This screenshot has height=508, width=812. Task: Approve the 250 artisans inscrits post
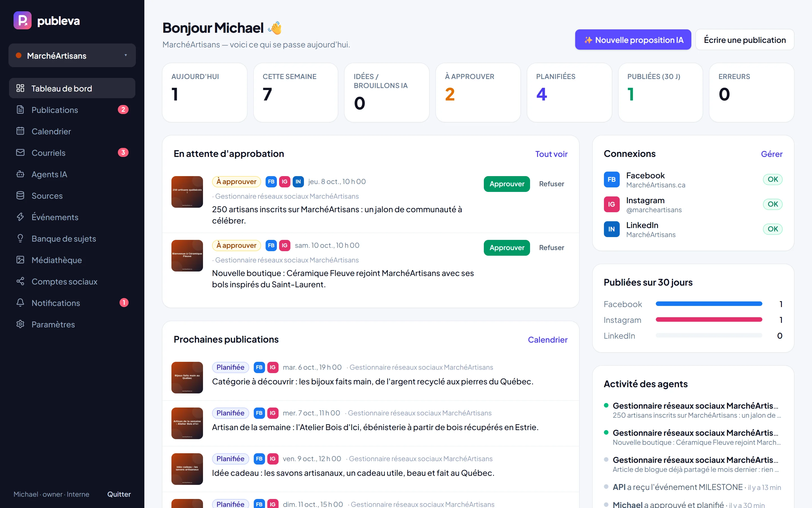click(507, 184)
